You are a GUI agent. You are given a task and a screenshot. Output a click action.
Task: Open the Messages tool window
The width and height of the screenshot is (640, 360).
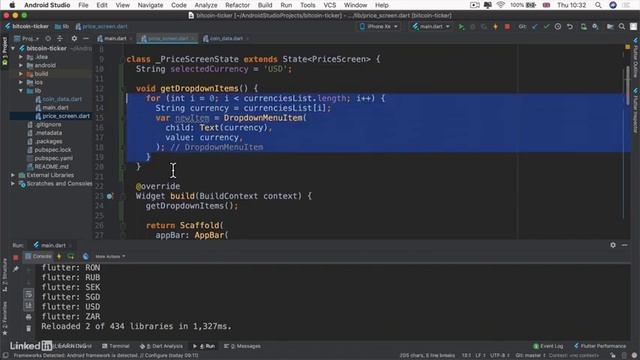242,346
